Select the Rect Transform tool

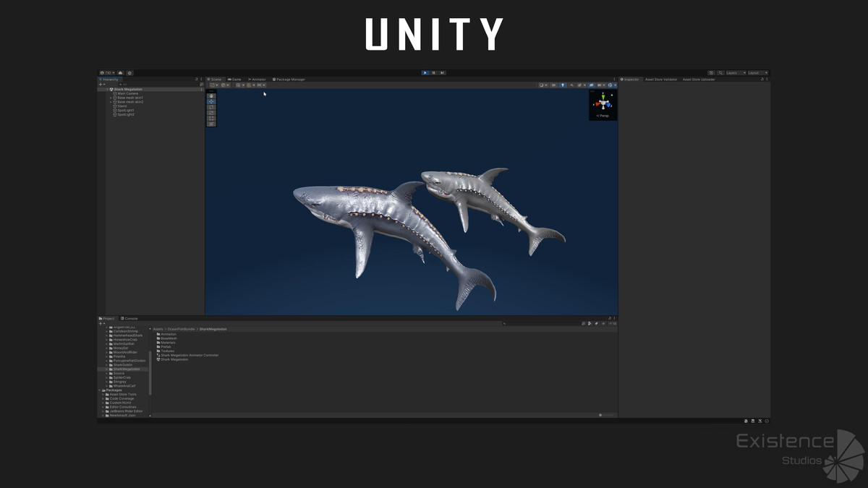[x=210, y=118]
